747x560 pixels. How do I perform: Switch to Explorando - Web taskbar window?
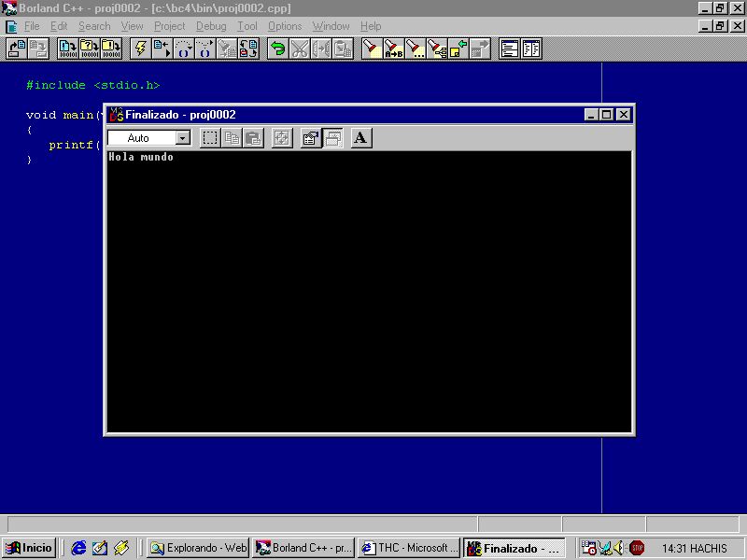pos(198,548)
